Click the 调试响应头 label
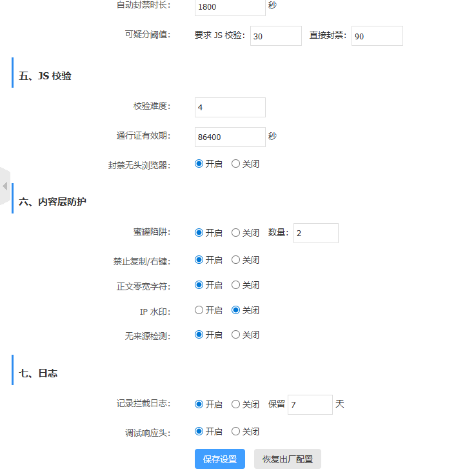The image size is (467, 476). [x=148, y=433]
